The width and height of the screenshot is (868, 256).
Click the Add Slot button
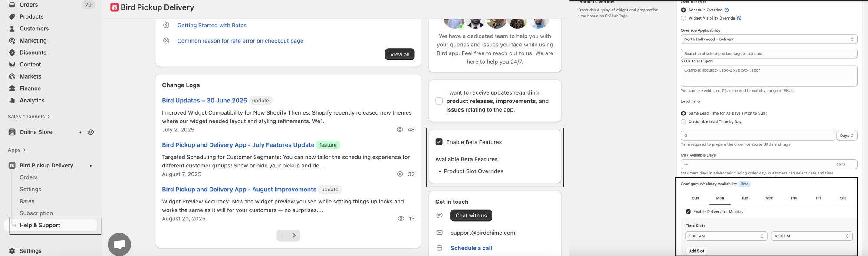697,251
